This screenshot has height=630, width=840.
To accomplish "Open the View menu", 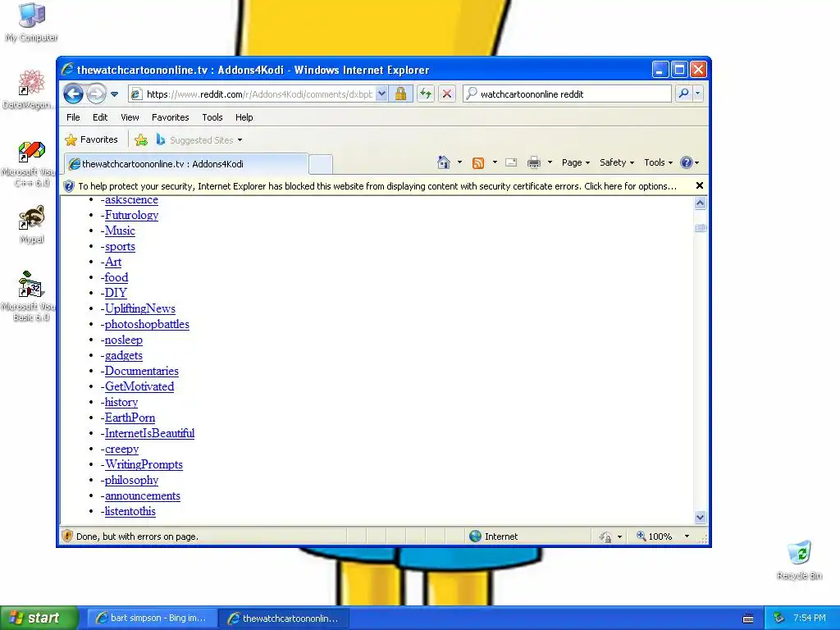I will pyautogui.click(x=130, y=117).
